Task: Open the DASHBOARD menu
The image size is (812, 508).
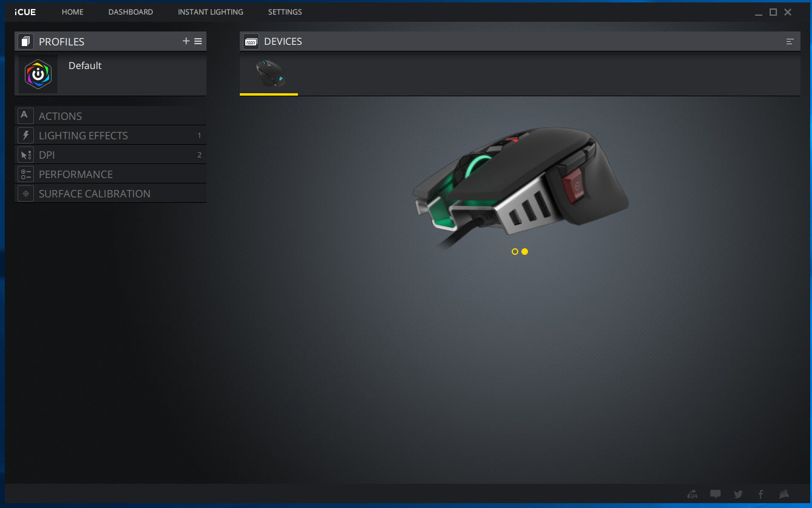Action: (x=131, y=12)
